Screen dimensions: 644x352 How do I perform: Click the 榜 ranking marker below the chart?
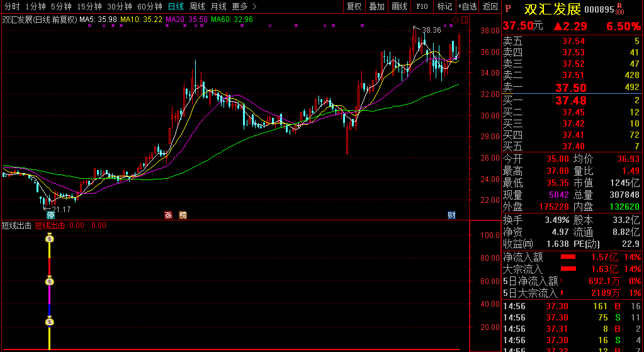(x=183, y=215)
